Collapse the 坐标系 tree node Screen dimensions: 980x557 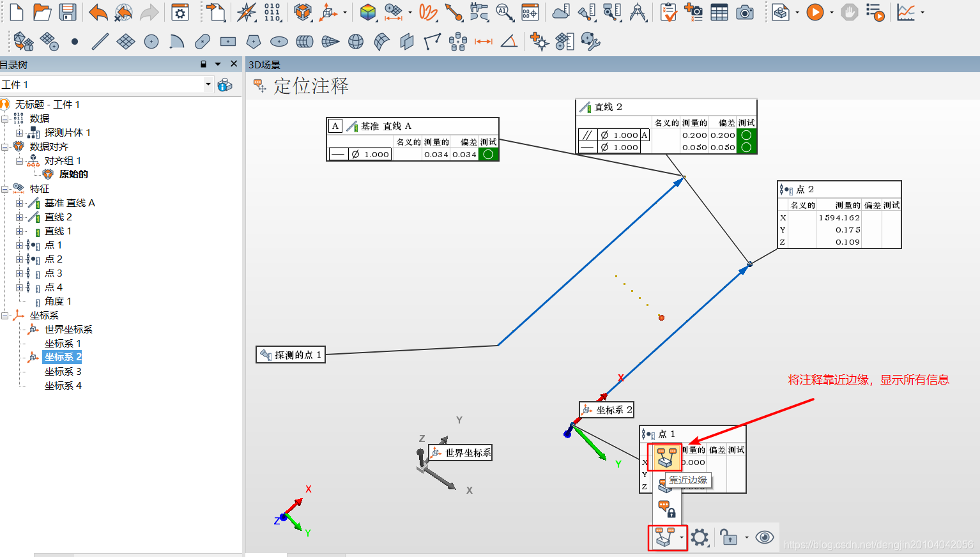tap(5, 316)
